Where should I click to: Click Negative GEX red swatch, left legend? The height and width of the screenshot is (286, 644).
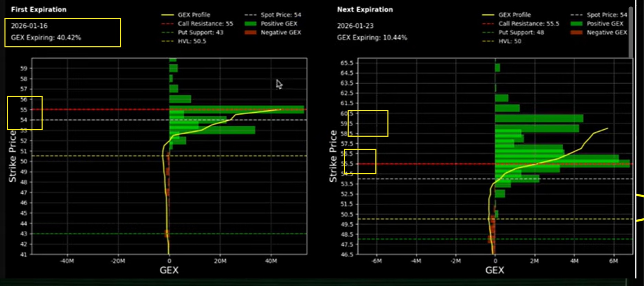coord(250,32)
